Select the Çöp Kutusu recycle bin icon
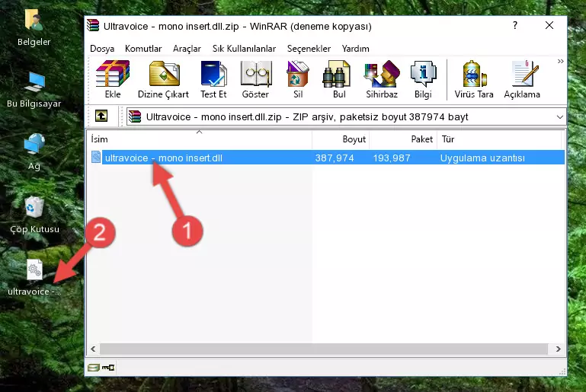586x392 pixels. pyautogui.click(x=34, y=215)
